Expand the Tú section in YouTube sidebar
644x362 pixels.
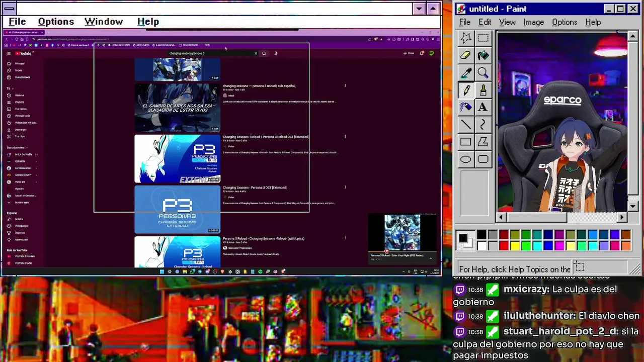coord(9,88)
